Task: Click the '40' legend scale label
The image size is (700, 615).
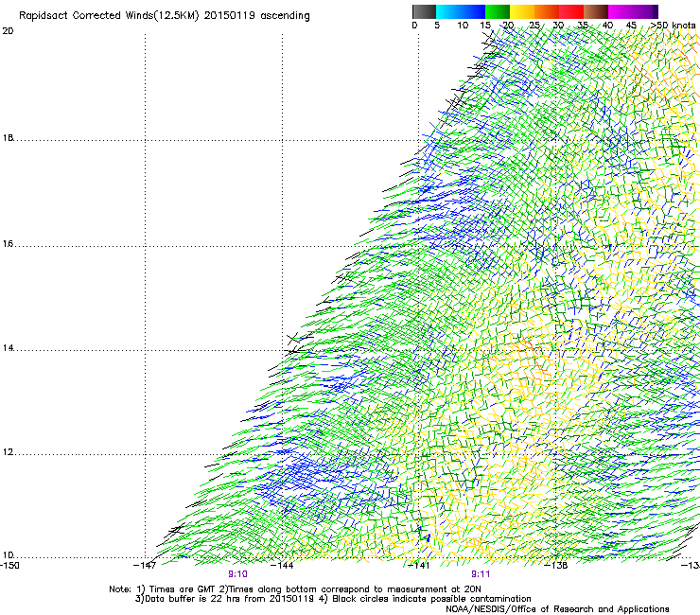Action: click(x=607, y=26)
